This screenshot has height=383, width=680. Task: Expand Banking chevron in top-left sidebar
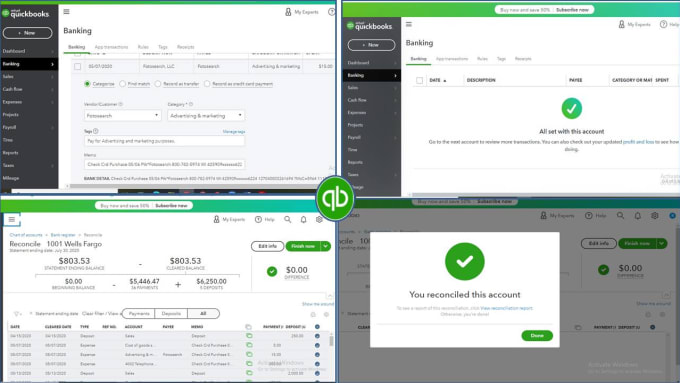point(52,64)
